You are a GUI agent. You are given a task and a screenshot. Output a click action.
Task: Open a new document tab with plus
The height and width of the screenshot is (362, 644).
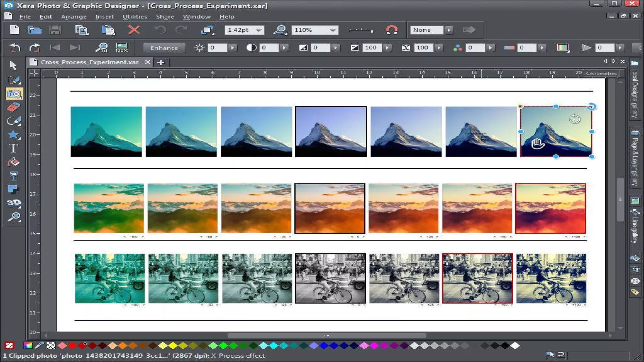click(161, 62)
